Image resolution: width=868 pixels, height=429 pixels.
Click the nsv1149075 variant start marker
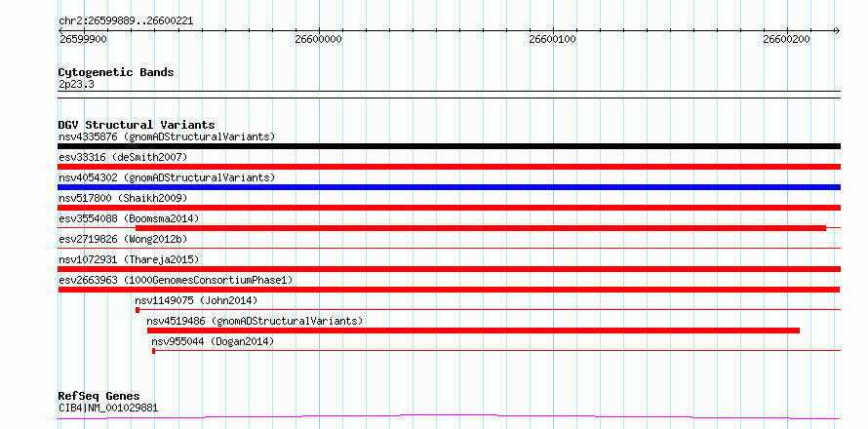138,310
